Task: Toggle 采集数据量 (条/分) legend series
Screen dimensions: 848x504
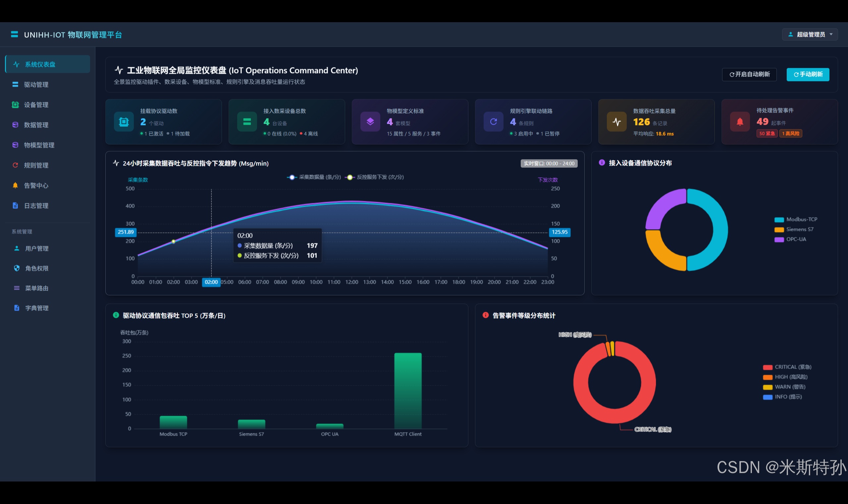Action: coord(314,177)
